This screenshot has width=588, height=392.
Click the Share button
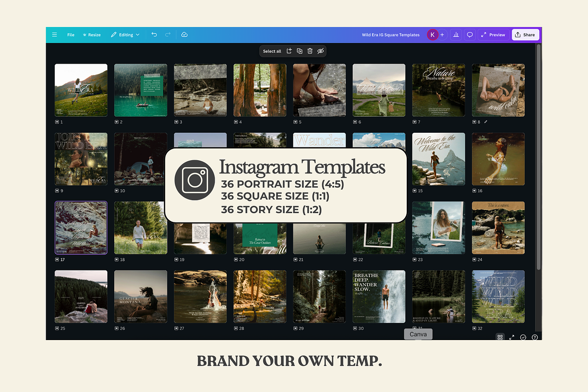click(x=525, y=35)
